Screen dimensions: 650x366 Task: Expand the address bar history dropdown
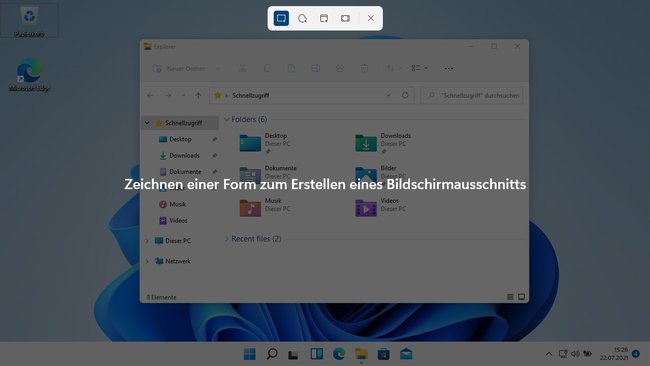(388, 95)
